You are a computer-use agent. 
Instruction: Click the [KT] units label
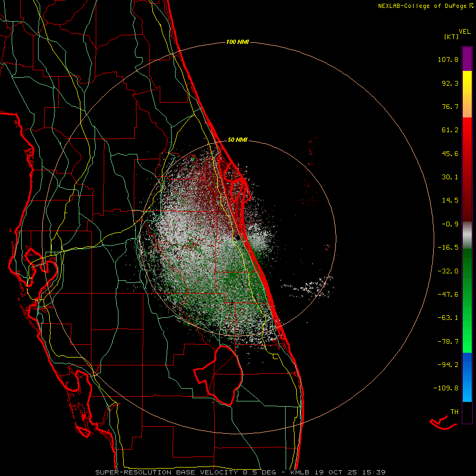tap(452, 36)
